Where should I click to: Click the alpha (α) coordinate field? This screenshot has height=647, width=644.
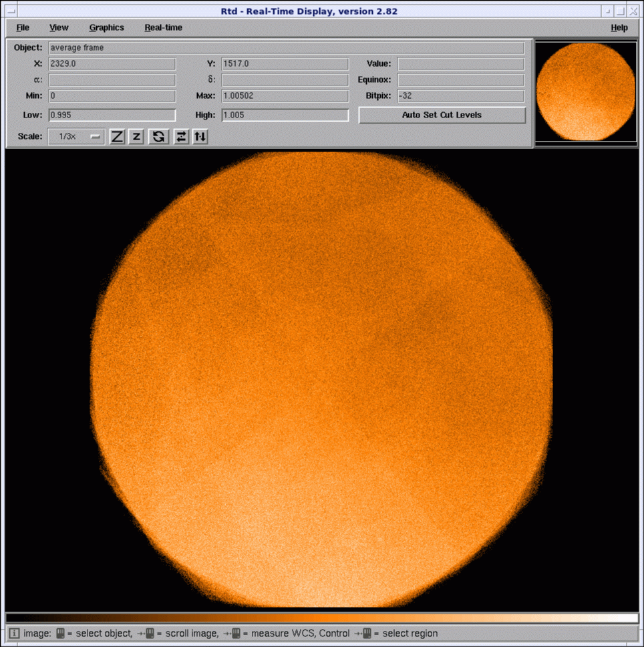112,79
